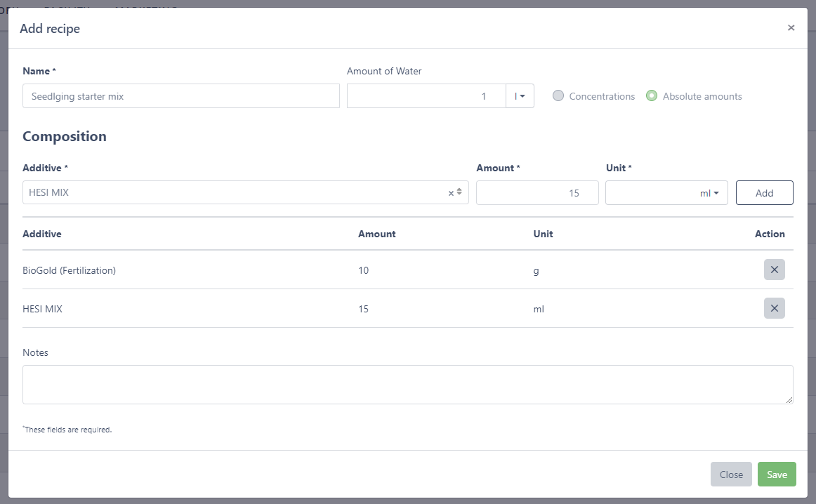Click the Add additive button
The image size is (816, 504).
[764, 193]
